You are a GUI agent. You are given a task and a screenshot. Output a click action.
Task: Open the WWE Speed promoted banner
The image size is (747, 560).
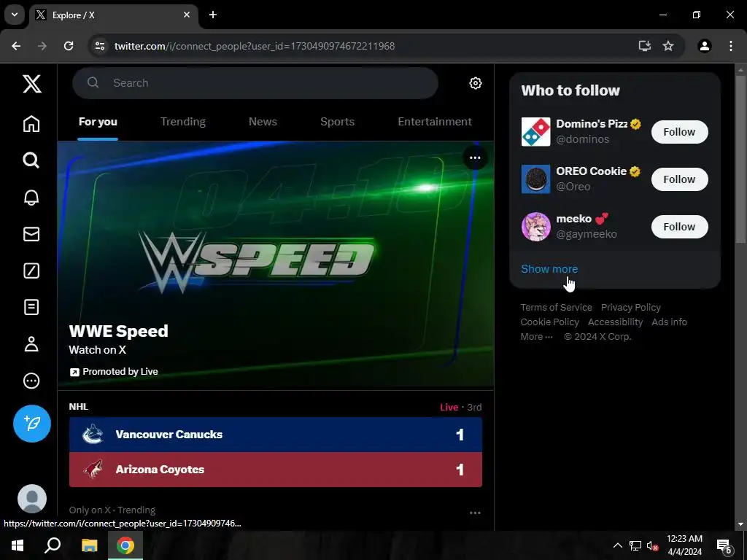(x=275, y=264)
